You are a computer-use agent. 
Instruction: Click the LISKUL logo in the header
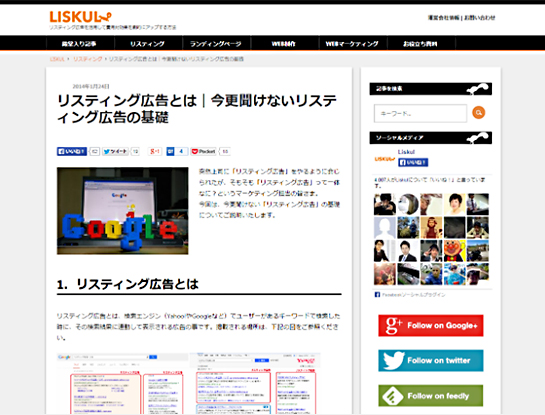point(80,17)
